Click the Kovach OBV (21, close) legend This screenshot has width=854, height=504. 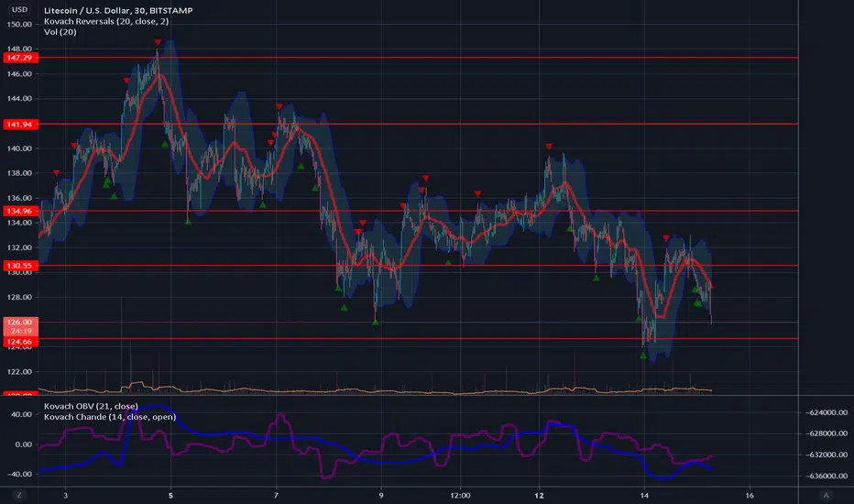(x=91, y=406)
